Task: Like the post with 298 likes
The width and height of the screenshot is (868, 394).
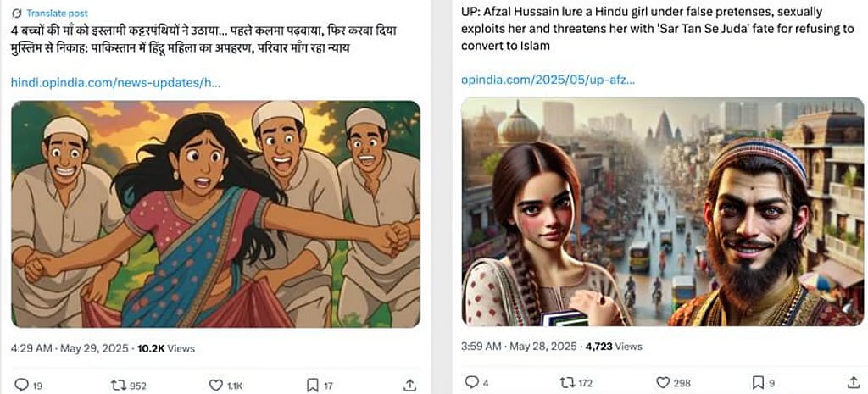Action: 663,382
